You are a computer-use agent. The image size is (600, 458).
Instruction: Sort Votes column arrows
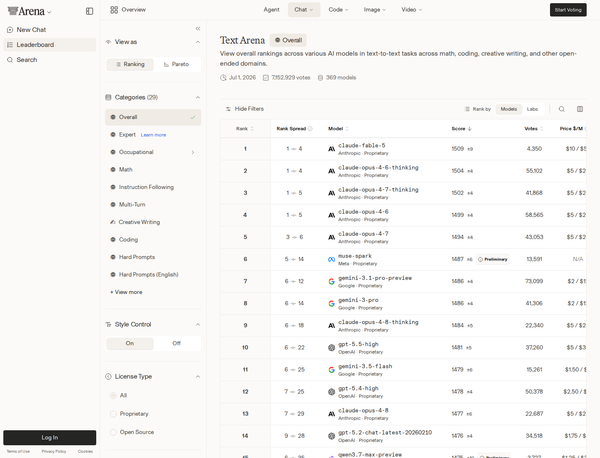click(541, 129)
